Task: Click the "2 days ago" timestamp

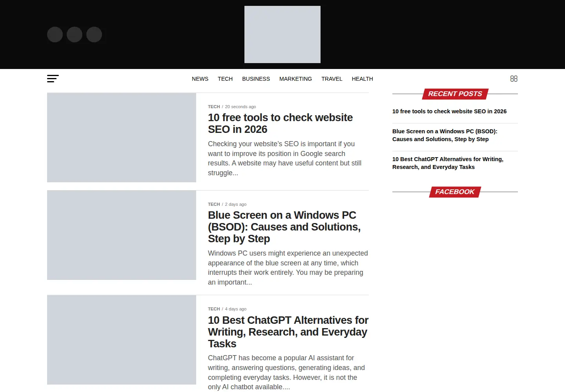Action: [x=236, y=204]
